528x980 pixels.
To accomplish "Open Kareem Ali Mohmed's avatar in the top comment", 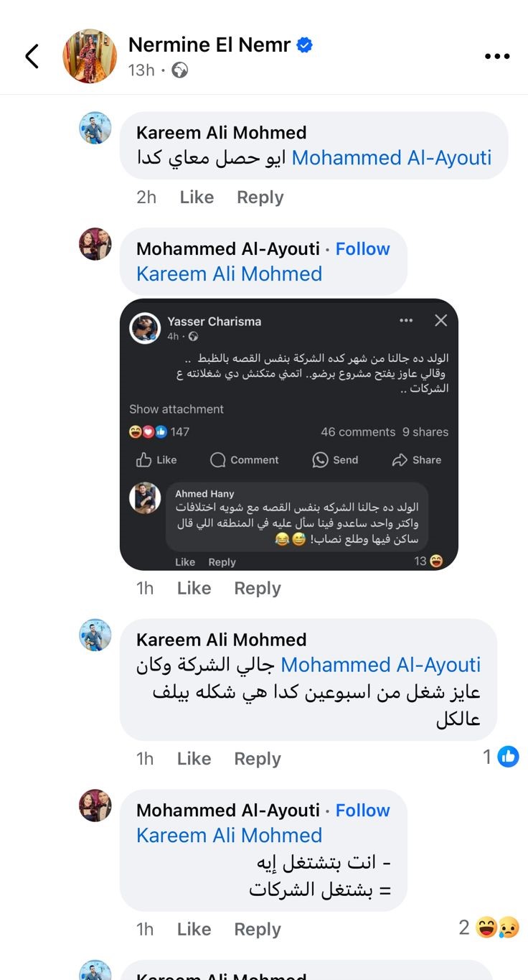I will pos(95,129).
